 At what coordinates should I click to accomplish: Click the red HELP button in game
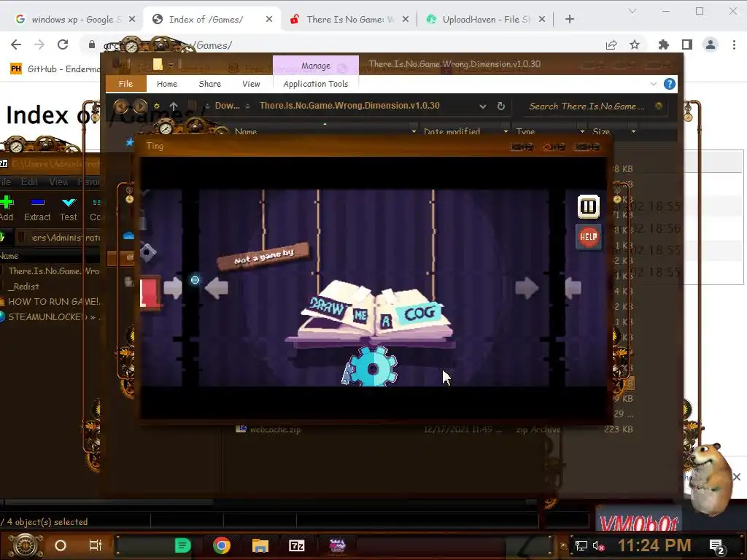pos(589,237)
